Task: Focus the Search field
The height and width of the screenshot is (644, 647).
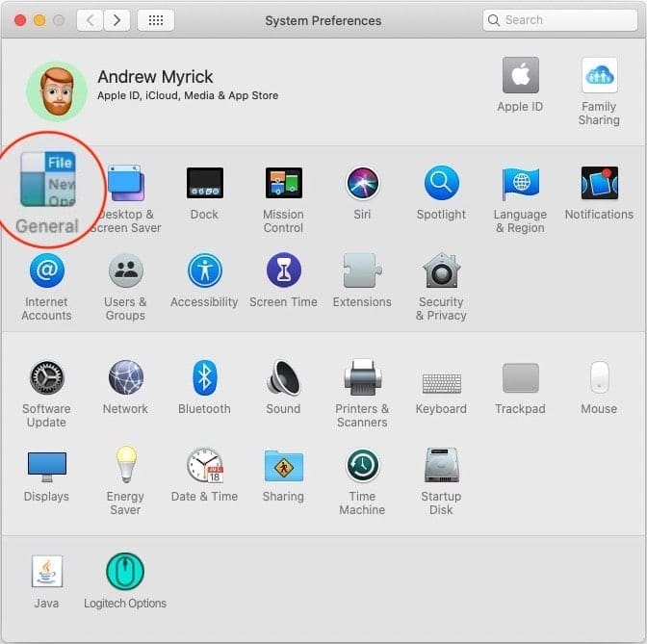Action: pos(560,20)
